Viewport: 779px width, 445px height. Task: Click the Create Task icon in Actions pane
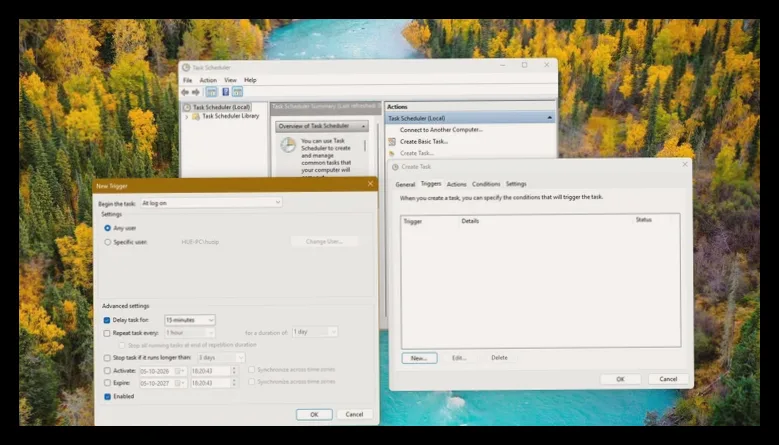pos(392,153)
